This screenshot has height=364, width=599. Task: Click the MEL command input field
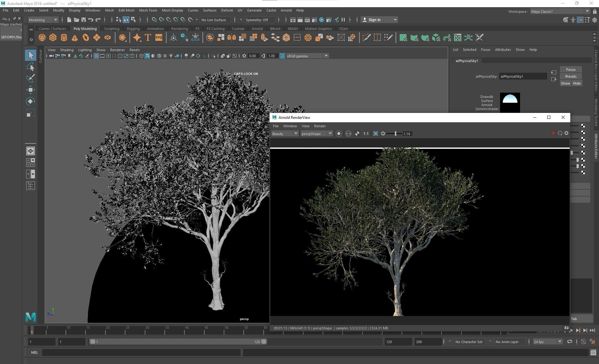click(x=141, y=352)
